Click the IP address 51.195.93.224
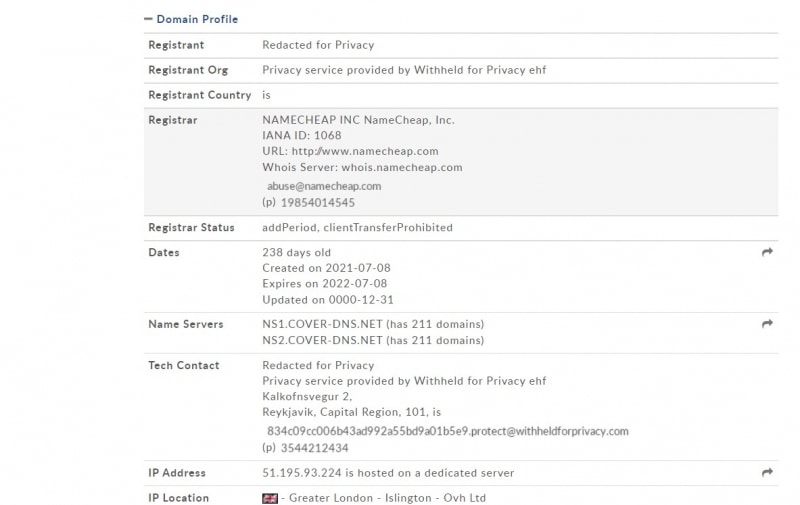The width and height of the screenshot is (800, 505). click(x=303, y=473)
